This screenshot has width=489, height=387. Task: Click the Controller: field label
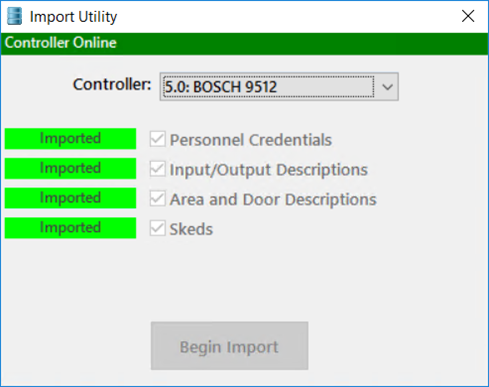(112, 84)
